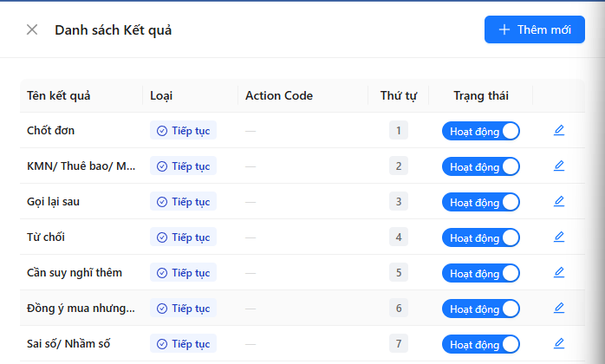Disable Hoạt động status for Gọi lại sau
This screenshot has width=605, height=364.
click(x=481, y=202)
